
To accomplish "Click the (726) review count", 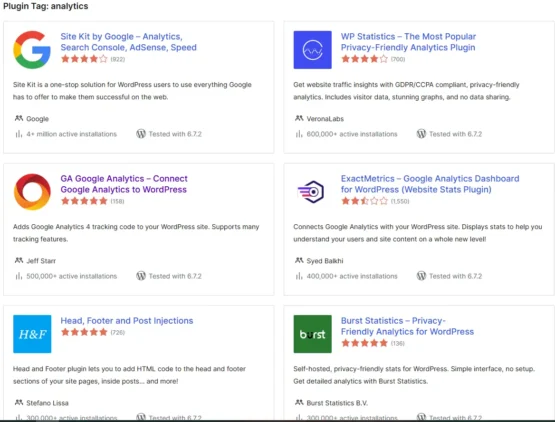I will tap(118, 332).
